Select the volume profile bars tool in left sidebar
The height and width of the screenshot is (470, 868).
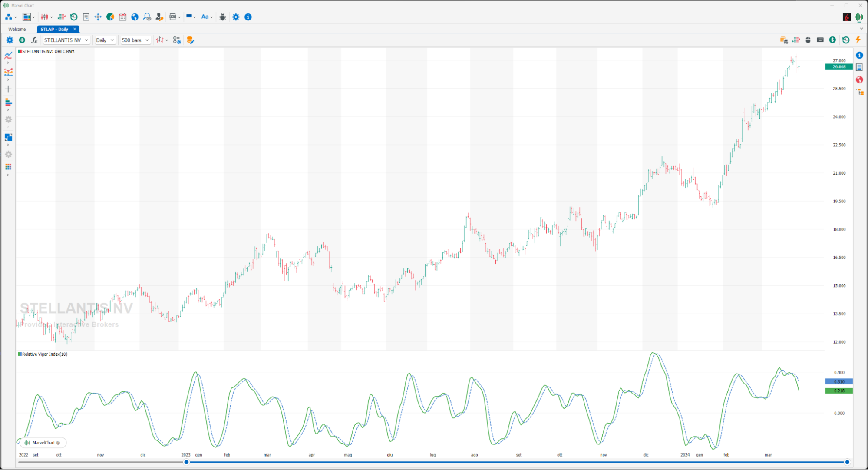click(8, 102)
